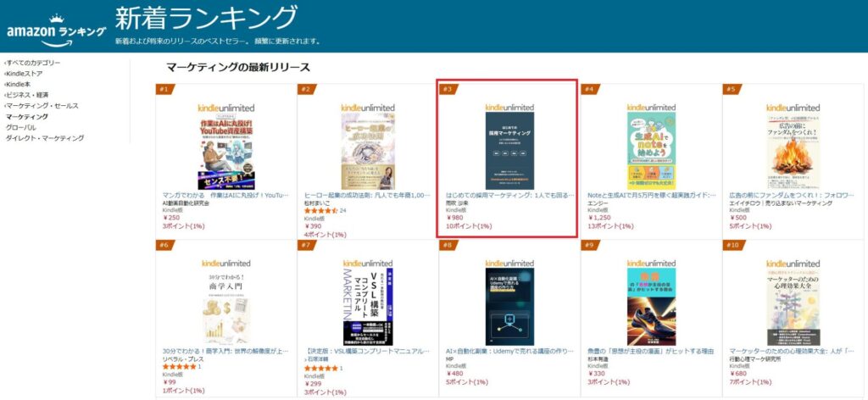Select ダイレクト・マーケティング subcategory
Viewport: 868px width, 400px height.
pyautogui.click(x=45, y=138)
